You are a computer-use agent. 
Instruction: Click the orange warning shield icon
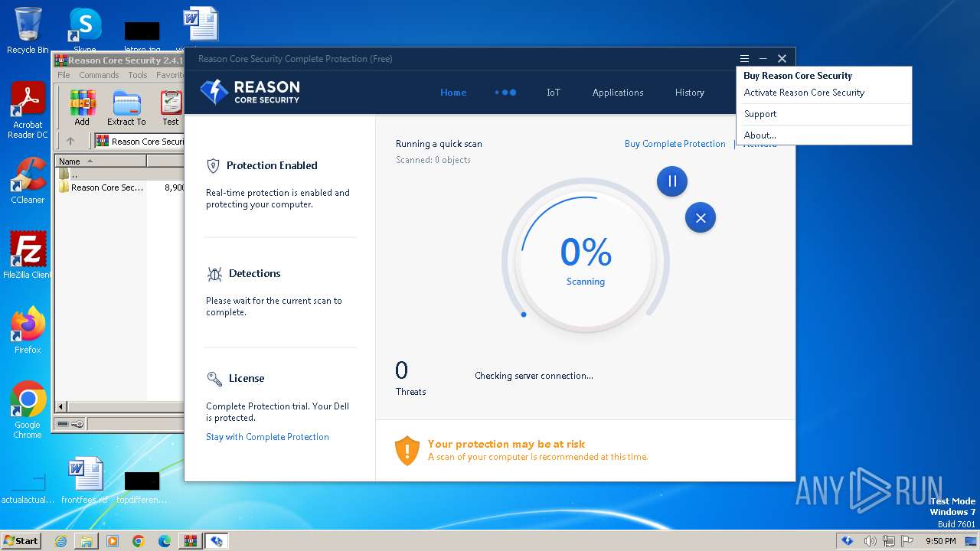point(407,450)
